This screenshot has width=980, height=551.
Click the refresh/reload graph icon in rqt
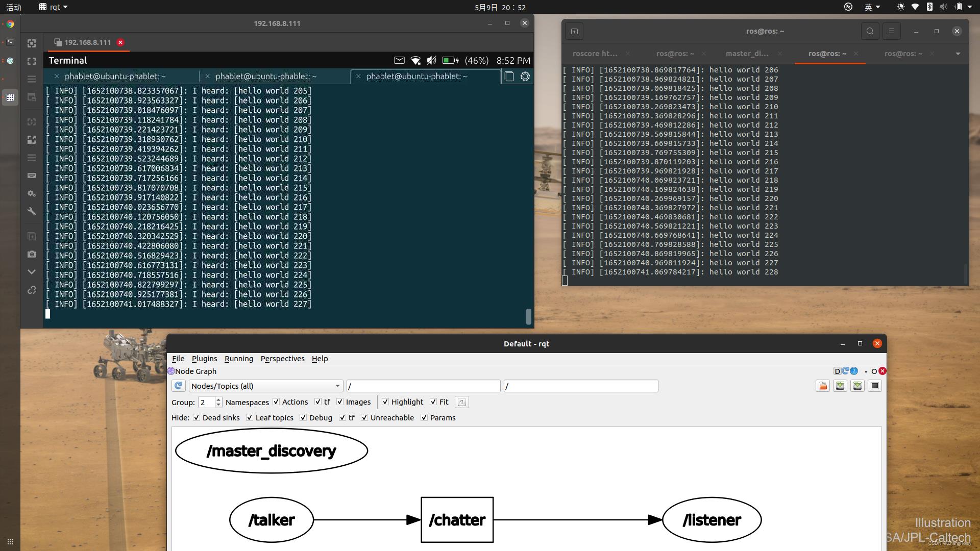(178, 386)
